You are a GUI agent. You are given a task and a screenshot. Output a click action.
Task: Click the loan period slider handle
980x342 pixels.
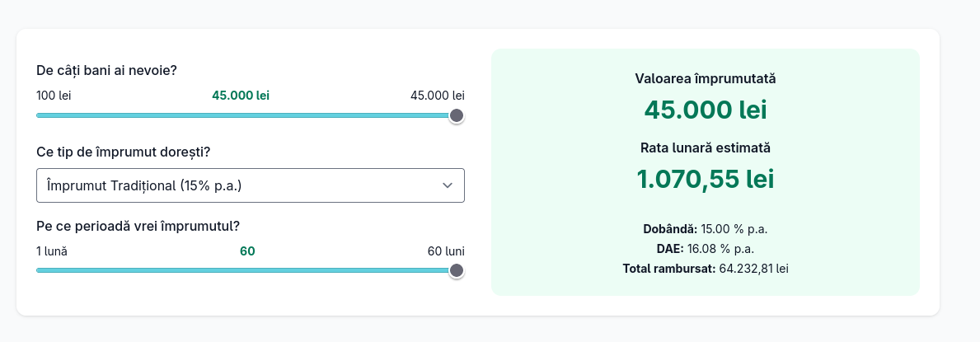[x=456, y=270]
